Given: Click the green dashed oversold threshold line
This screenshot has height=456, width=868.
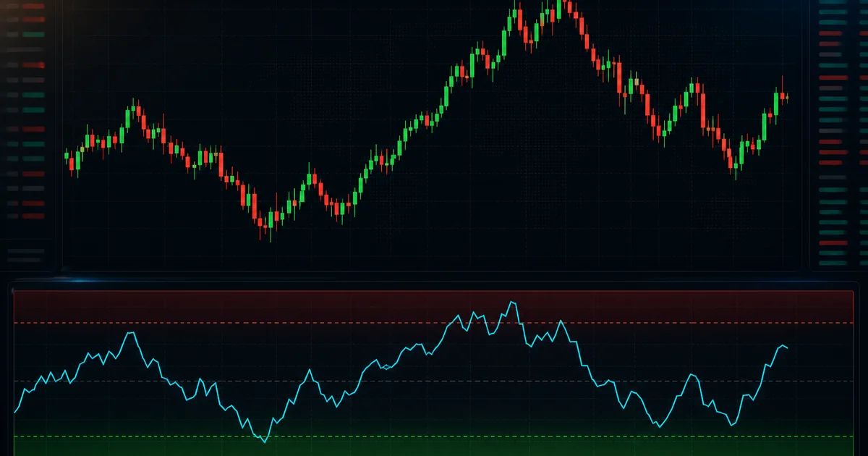Looking at the screenshot, I should click(433, 436).
